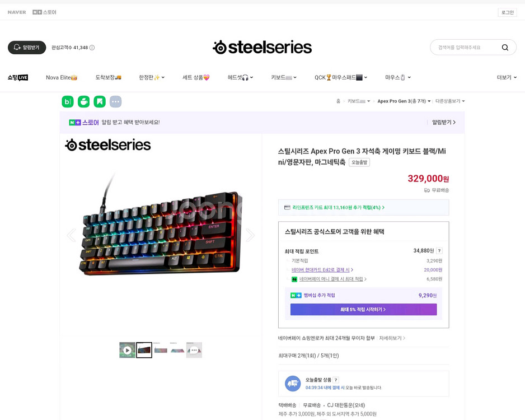Image resolution: width=525 pixels, height=420 pixels.
Task: Click 최대 5% 적립 시작하기 button
Action: click(363, 310)
